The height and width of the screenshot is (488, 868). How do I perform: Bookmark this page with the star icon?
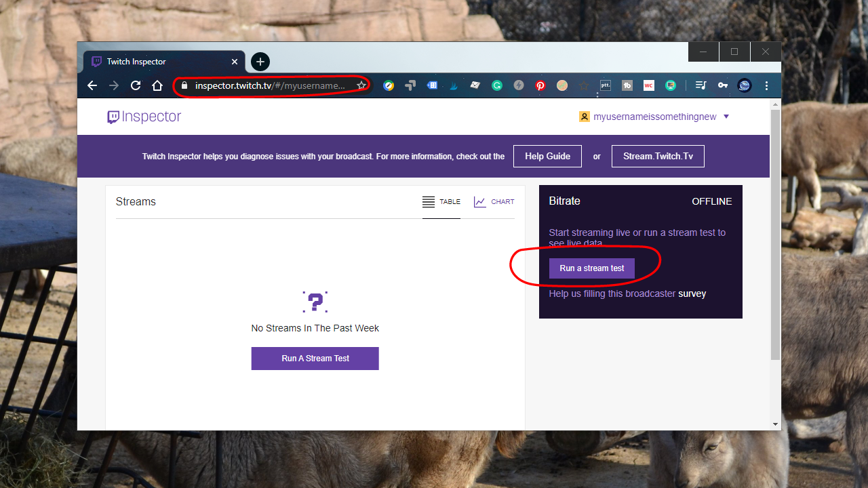coord(361,85)
